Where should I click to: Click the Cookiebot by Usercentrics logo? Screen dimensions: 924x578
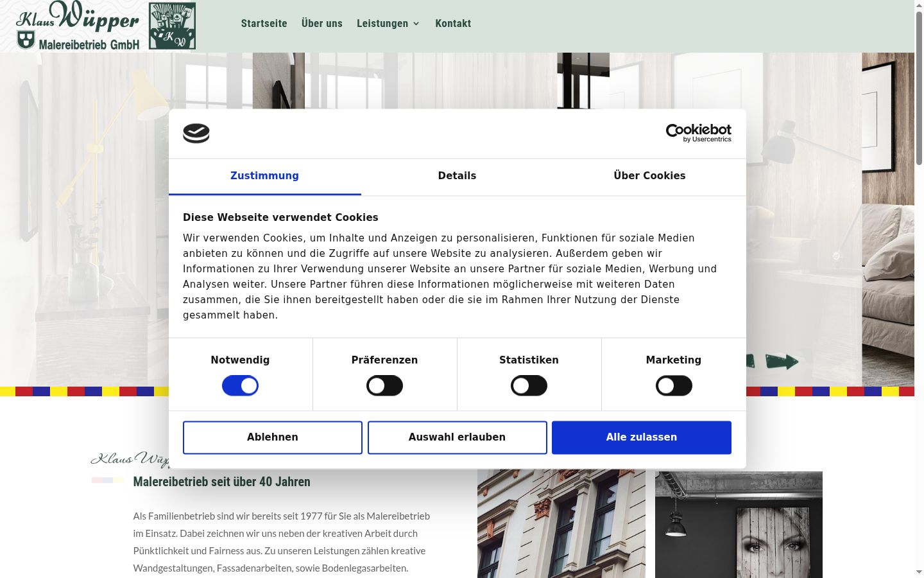point(698,133)
